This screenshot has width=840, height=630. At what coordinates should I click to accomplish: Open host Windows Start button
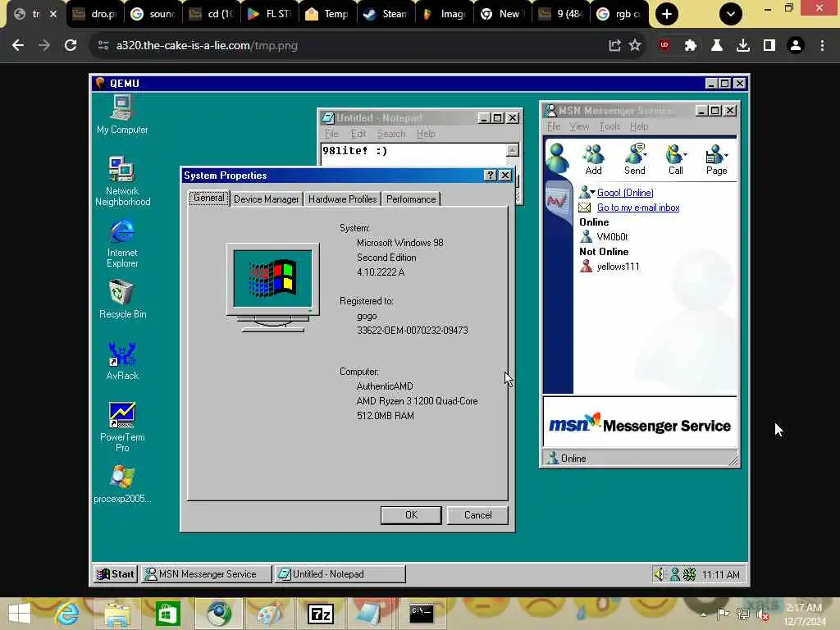(20, 614)
